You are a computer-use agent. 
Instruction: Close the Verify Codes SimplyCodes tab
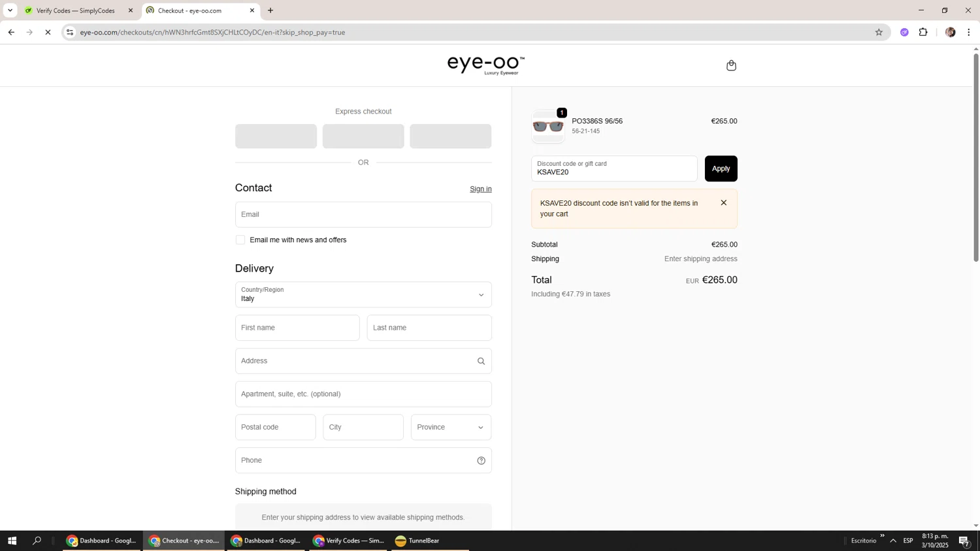pyautogui.click(x=131, y=10)
